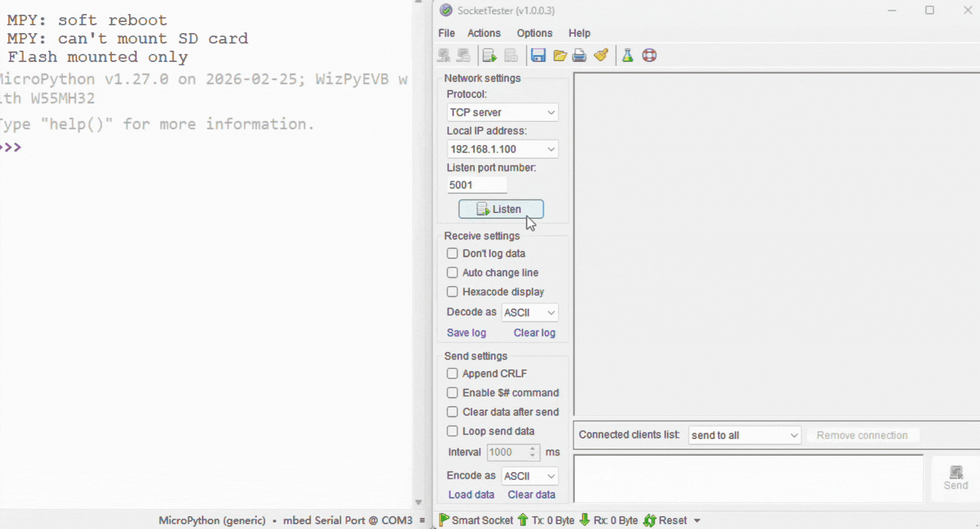Open the Actions menu
980x529 pixels.
484,33
